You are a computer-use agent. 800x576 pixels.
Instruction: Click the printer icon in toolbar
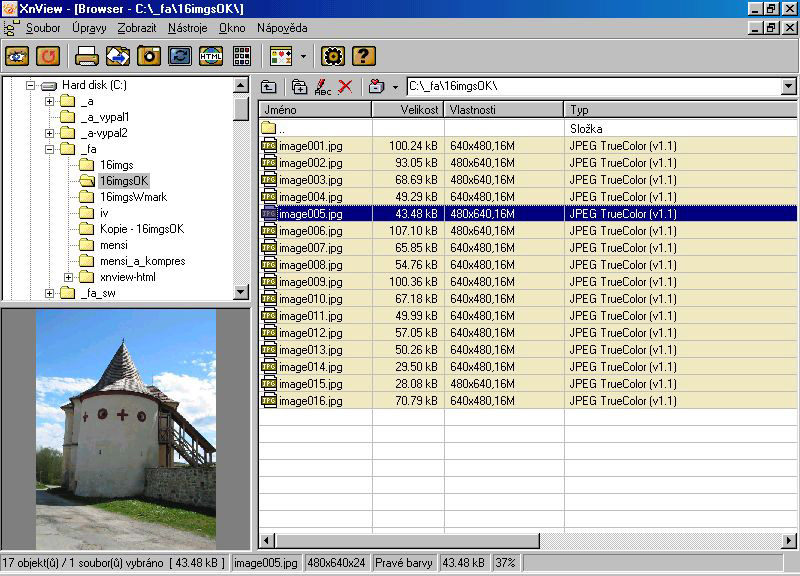[87, 56]
